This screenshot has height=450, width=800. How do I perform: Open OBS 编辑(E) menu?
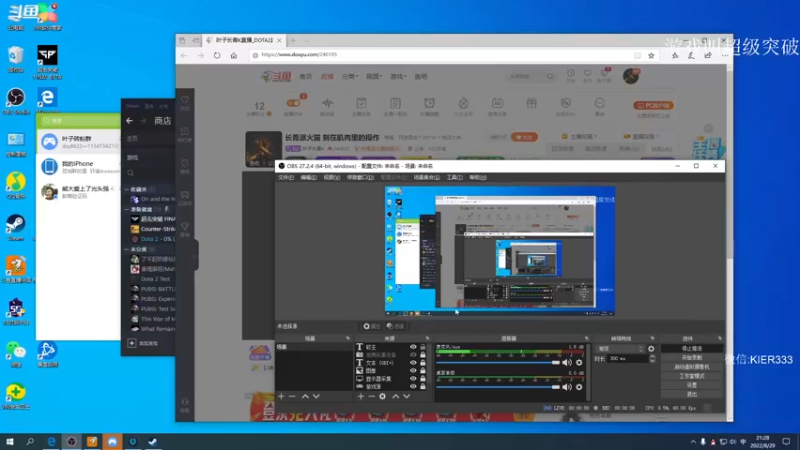pyautogui.click(x=308, y=178)
